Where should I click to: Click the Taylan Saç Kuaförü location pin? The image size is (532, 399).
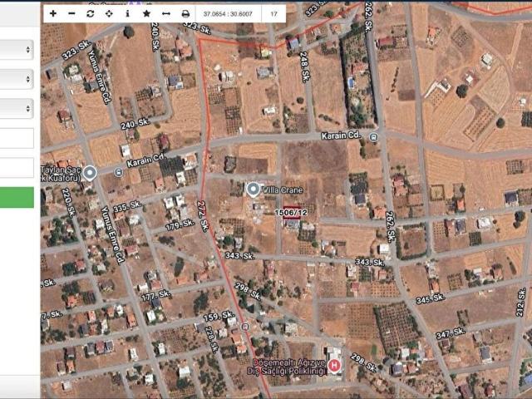[90, 173]
